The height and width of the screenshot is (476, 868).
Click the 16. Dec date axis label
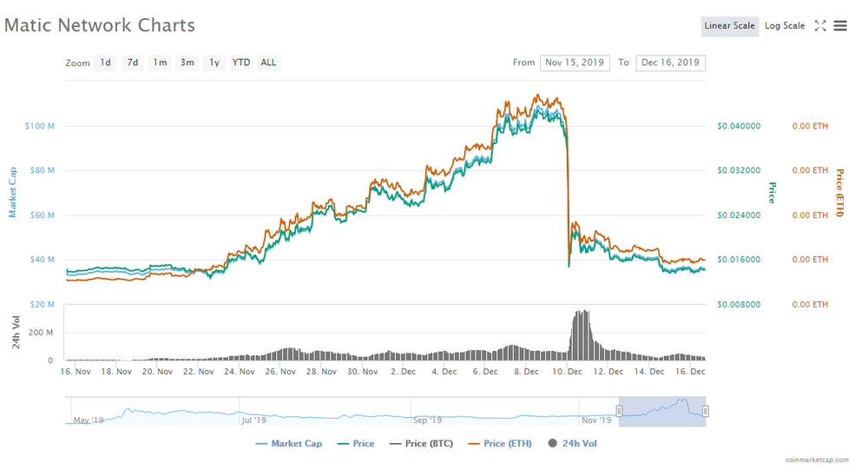point(690,371)
